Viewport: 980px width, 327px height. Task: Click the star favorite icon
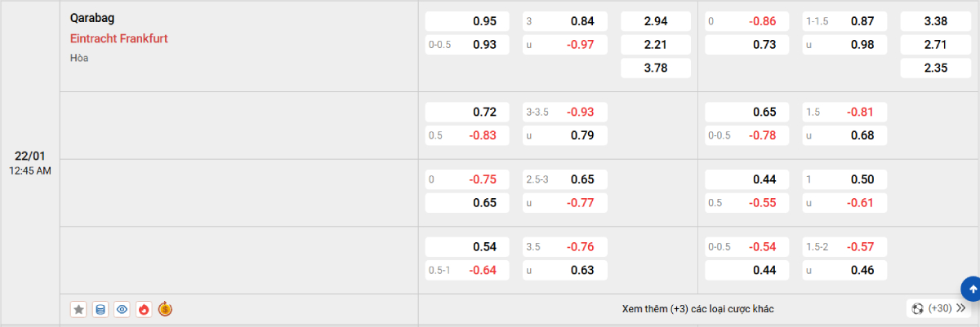point(78,309)
